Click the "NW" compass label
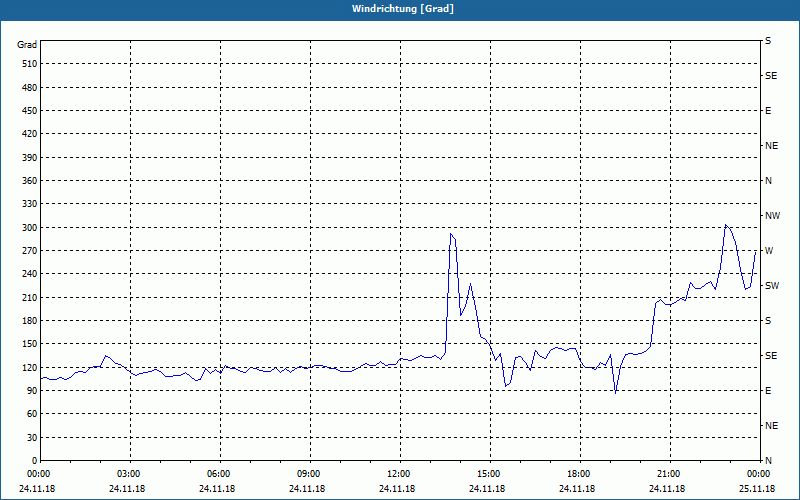The image size is (800, 500). click(772, 216)
